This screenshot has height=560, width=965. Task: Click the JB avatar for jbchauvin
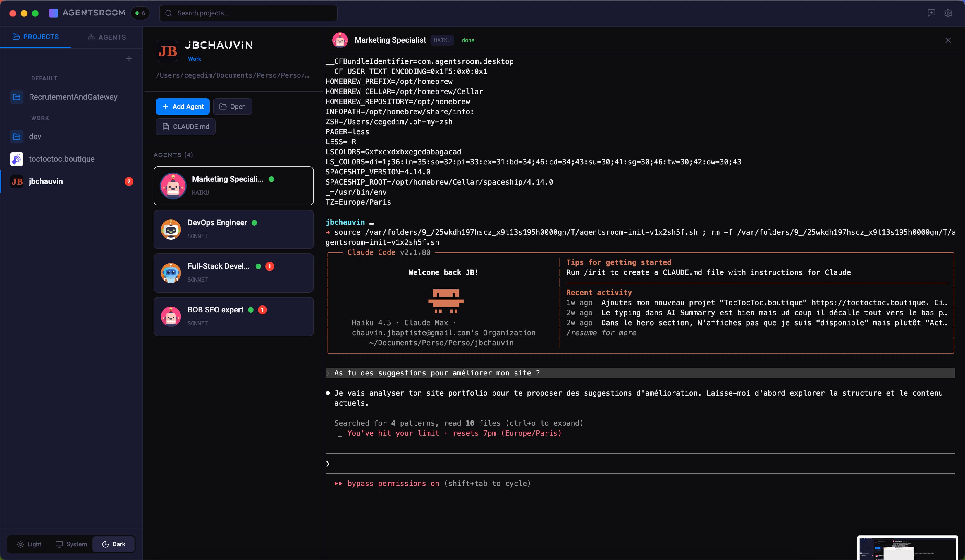(16, 181)
